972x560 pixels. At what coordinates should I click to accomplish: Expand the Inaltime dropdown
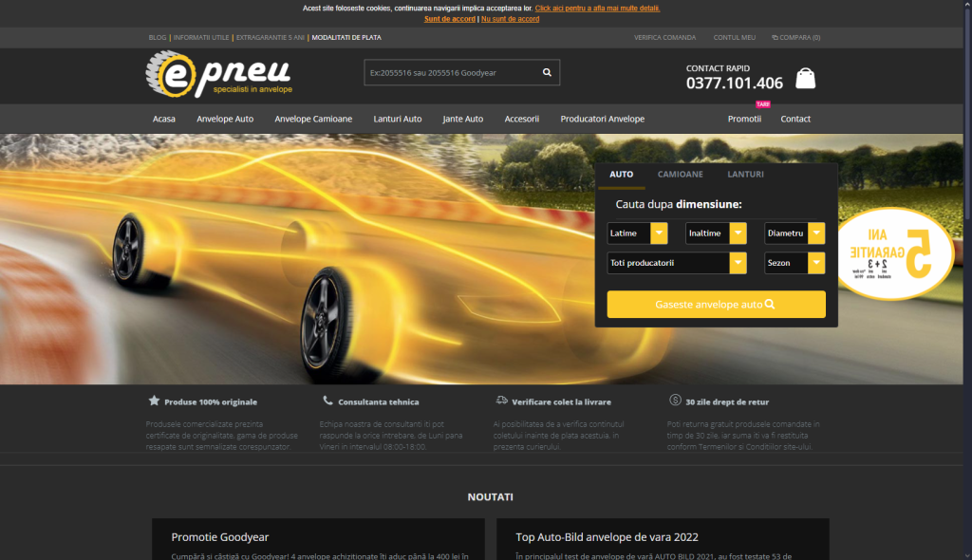click(716, 233)
